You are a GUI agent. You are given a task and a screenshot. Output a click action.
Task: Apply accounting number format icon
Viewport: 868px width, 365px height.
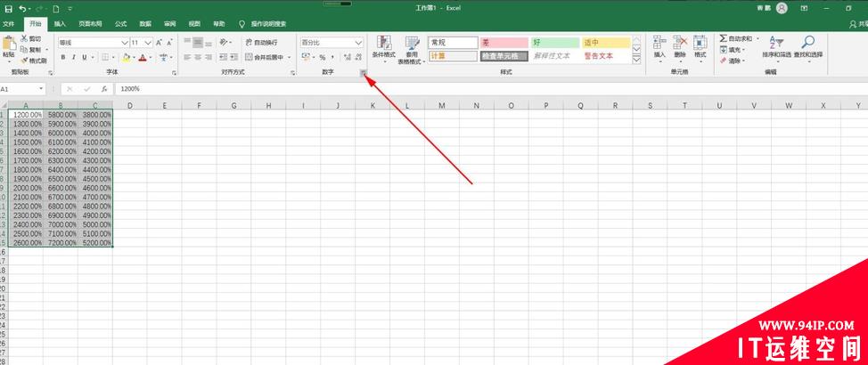(306, 57)
